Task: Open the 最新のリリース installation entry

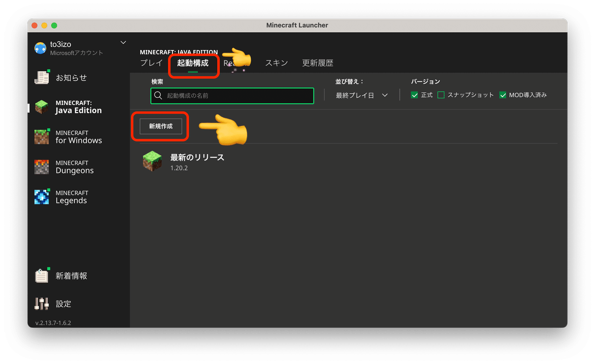Action: pyautogui.click(x=349, y=162)
